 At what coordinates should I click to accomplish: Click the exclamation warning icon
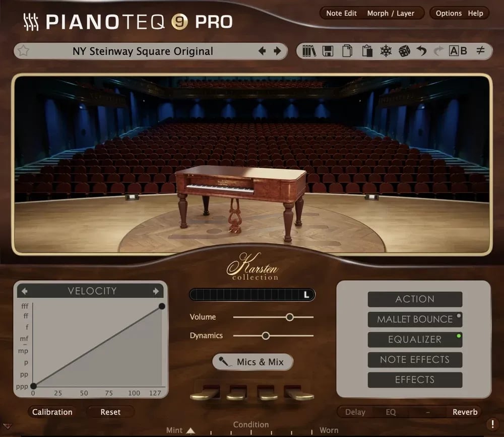click(x=492, y=424)
